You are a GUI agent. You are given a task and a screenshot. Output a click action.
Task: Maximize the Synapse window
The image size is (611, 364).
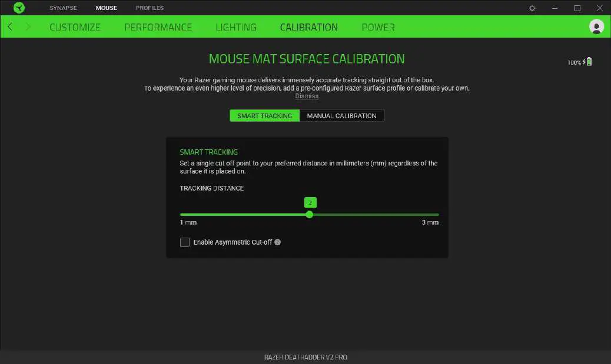coord(577,8)
